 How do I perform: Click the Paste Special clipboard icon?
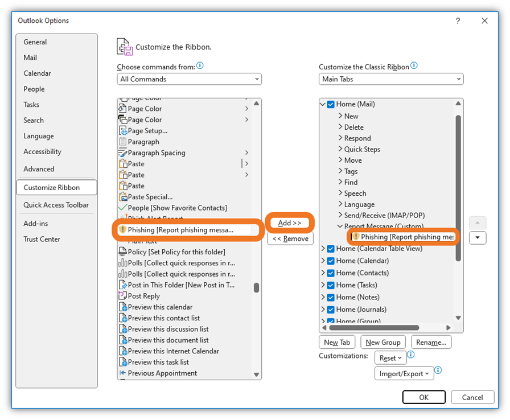tap(123, 197)
